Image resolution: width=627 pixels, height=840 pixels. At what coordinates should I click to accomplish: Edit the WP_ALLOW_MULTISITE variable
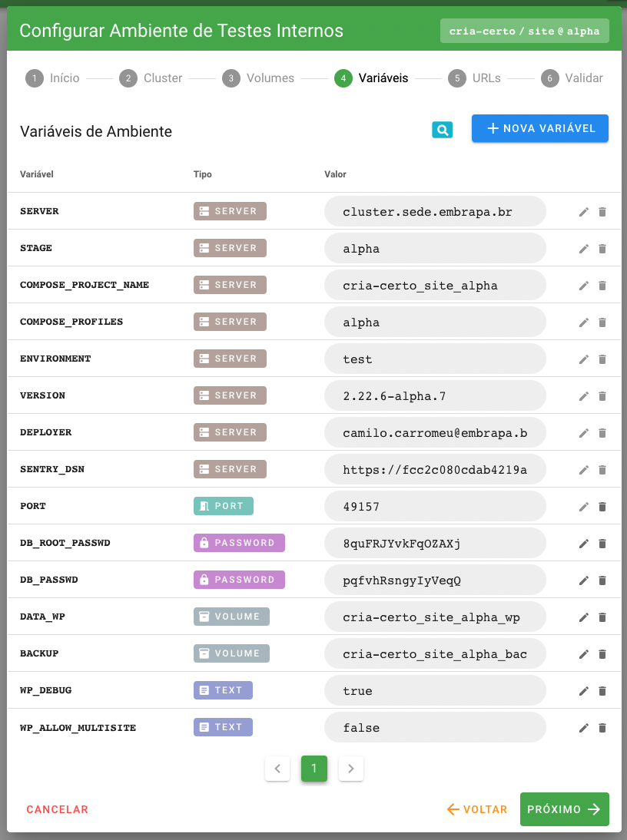pos(584,728)
